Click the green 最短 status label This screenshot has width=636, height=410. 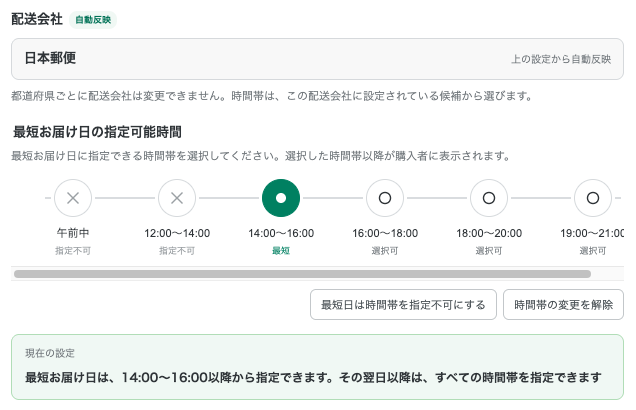point(281,251)
